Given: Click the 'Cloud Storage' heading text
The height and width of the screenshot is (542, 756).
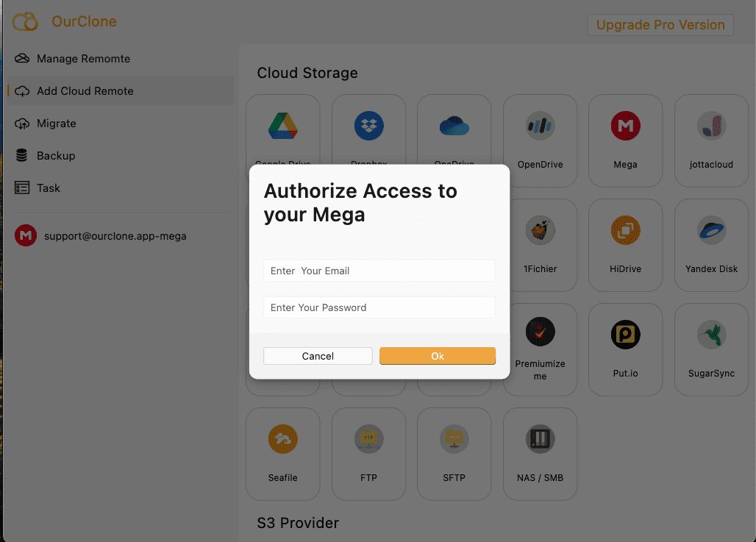Looking at the screenshot, I should click(307, 73).
